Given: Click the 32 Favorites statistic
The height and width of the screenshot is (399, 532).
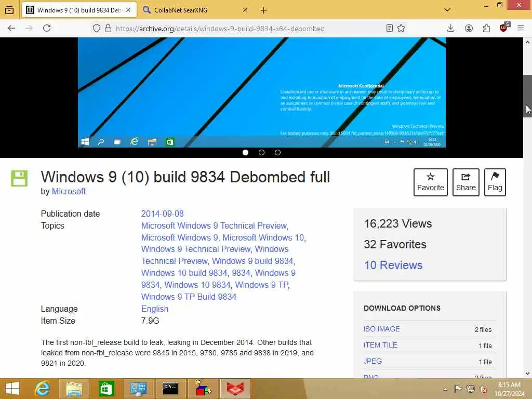Looking at the screenshot, I should tap(395, 244).
